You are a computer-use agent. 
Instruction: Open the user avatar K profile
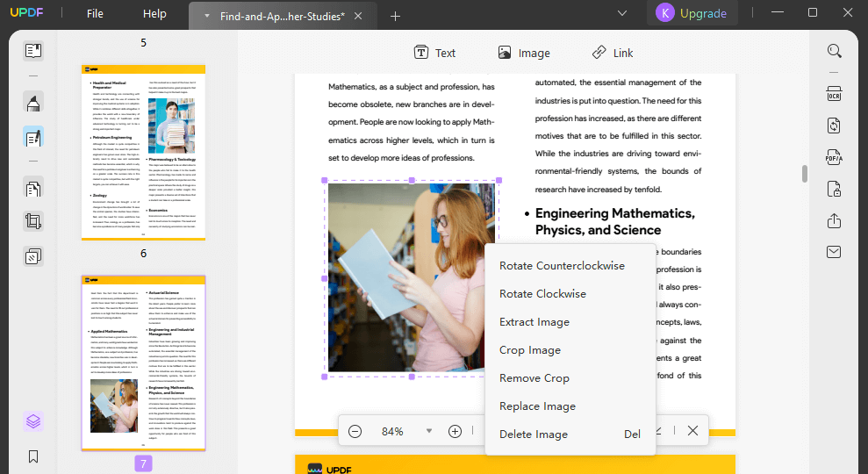[665, 13]
